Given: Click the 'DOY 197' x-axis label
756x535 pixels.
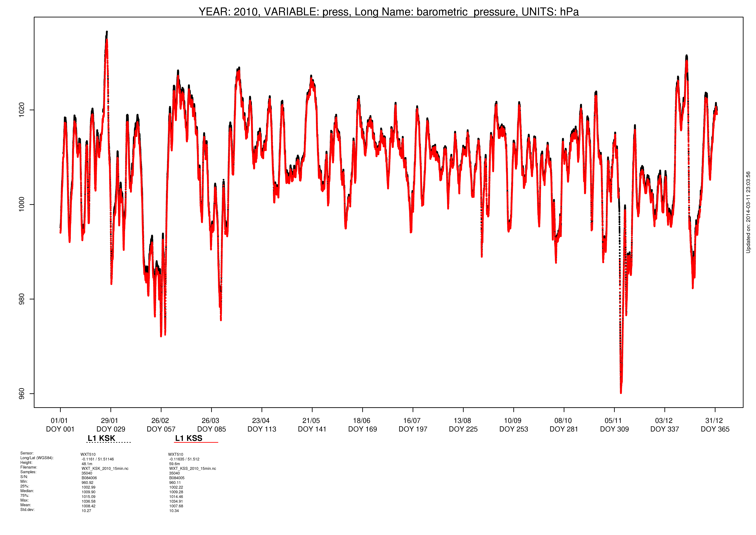Looking at the screenshot, I should 413,429.
